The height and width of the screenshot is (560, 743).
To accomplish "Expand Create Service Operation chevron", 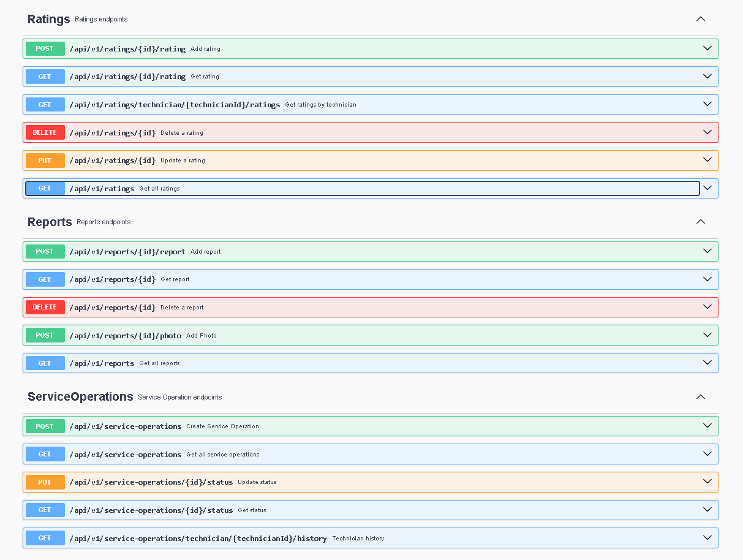I will [707, 426].
